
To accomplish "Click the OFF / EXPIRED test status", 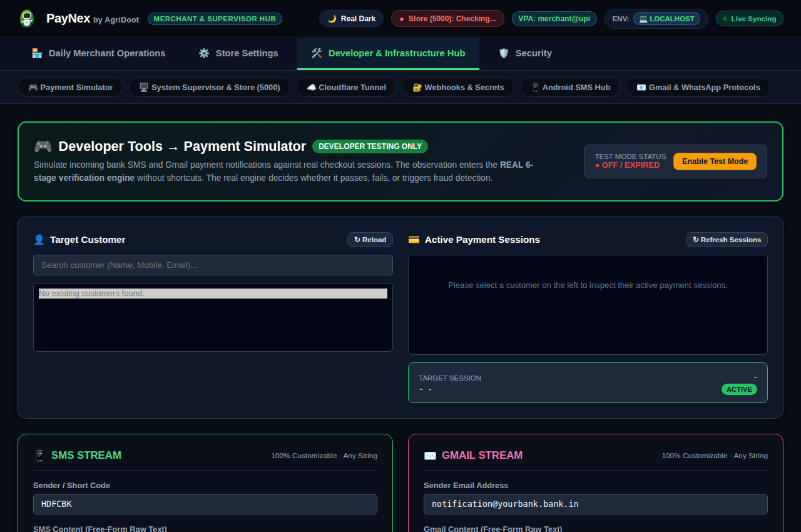I will pos(627,165).
